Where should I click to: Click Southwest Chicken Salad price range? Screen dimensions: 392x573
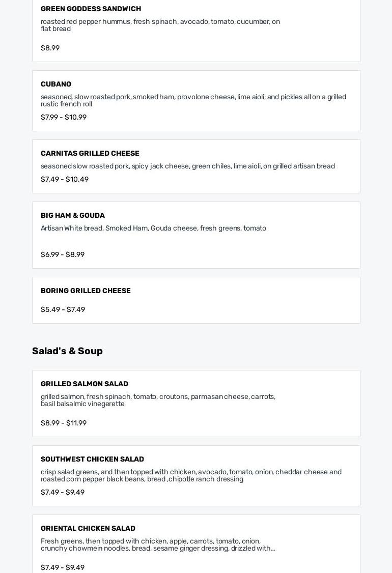point(63,492)
